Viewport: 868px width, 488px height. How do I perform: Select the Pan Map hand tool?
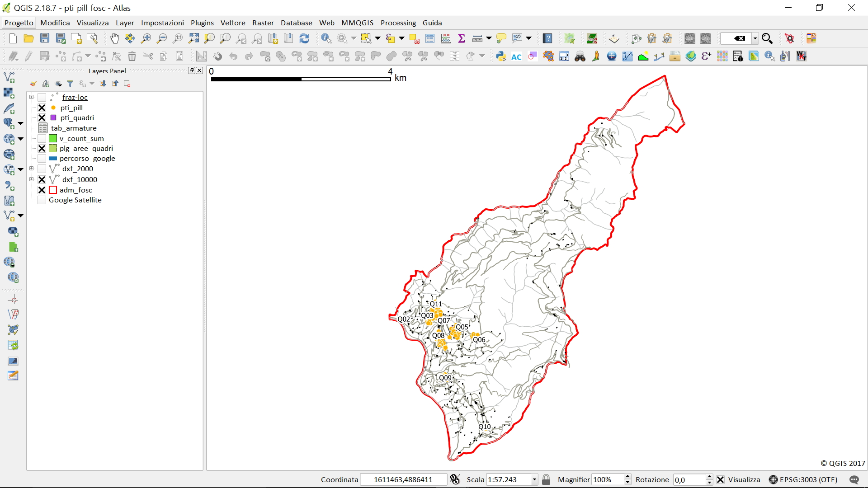(114, 38)
